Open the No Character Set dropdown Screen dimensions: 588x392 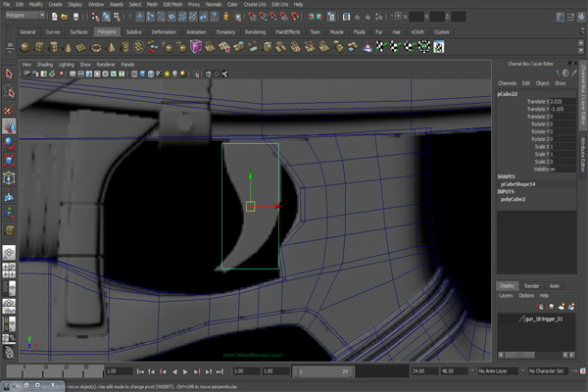[x=548, y=371]
